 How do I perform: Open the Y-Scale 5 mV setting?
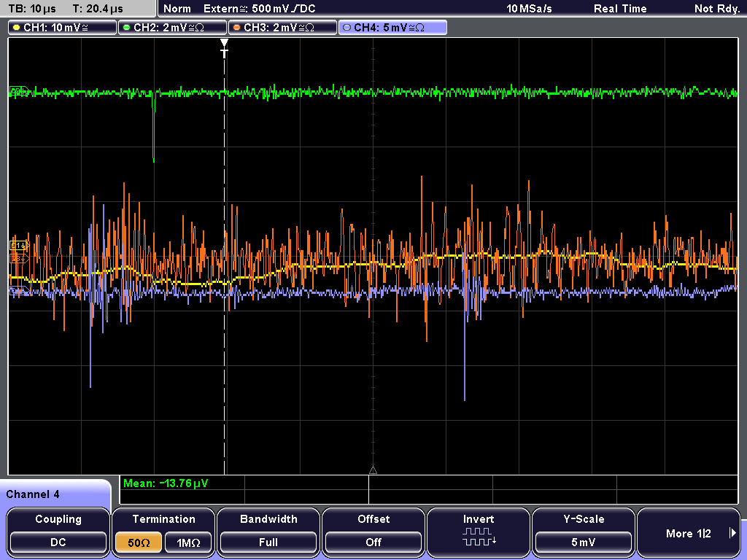tap(584, 542)
